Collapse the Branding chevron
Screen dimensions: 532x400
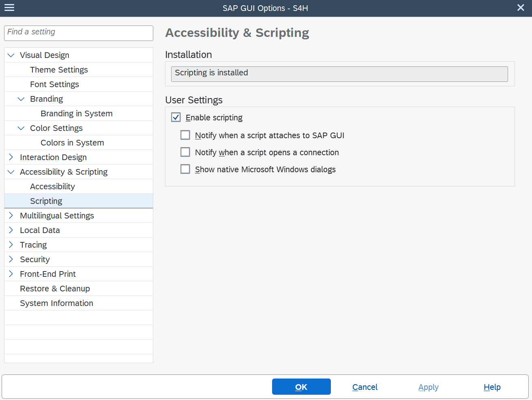point(21,99)
